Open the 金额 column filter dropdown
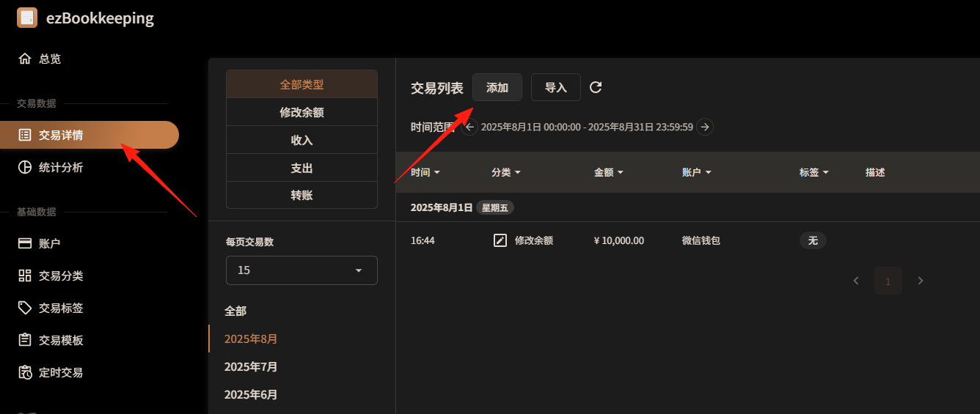This screenshot has width=980, height=414. (x=609, y=172)
